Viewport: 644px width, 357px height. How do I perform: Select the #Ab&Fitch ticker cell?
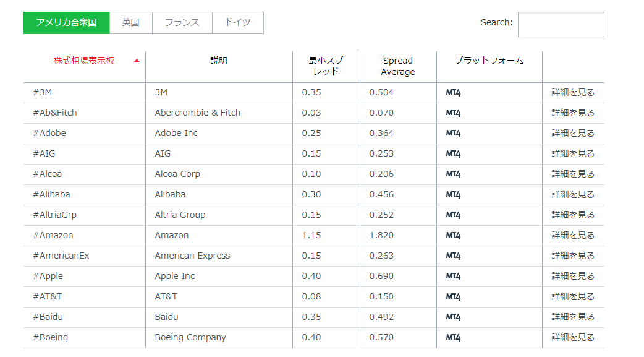point(84,113)
